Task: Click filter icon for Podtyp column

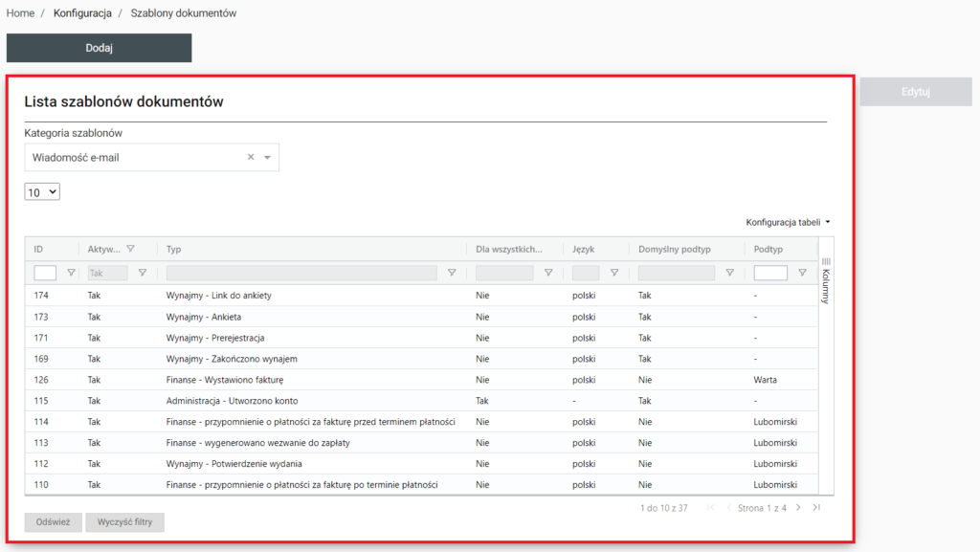Action: (802, 273)
